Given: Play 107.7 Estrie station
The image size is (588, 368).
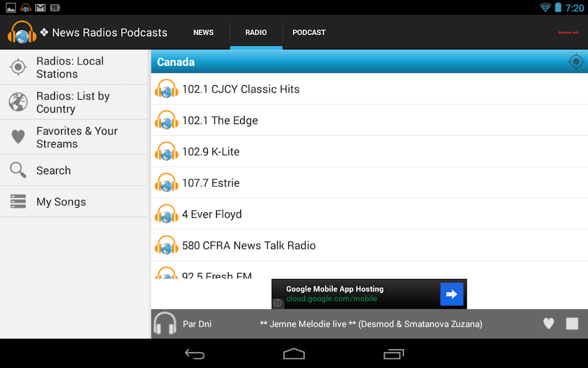Looking at the screenshot, I should click(369, 183).
